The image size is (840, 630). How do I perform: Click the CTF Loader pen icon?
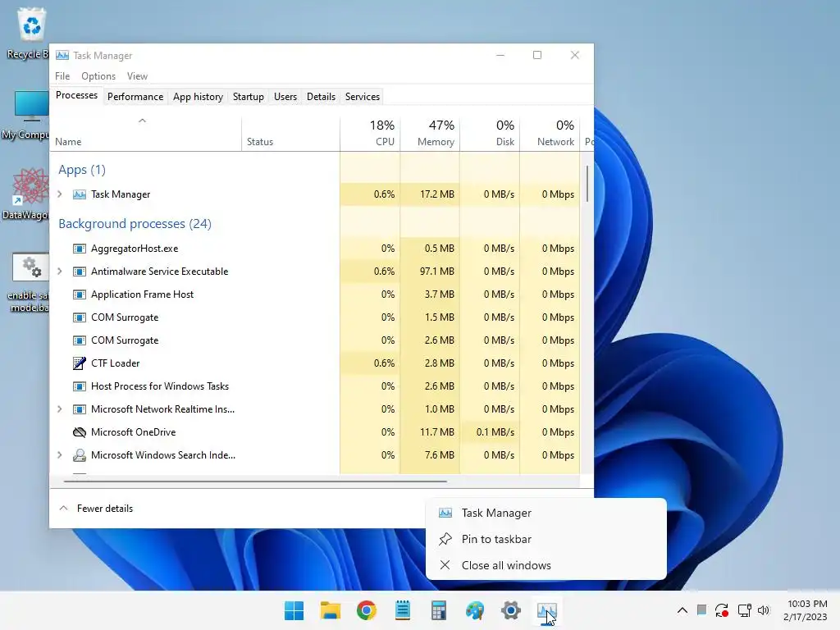(x=80, y=363)
